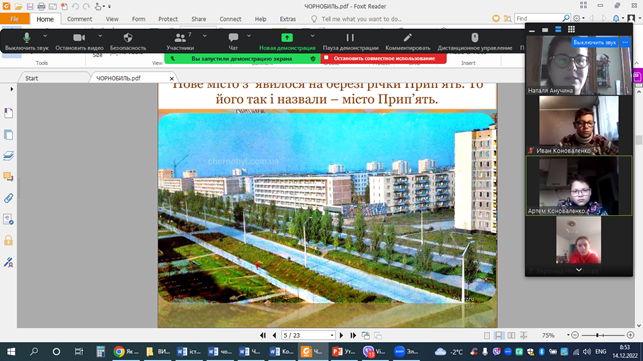Click Комментировать pencil in Zoom toolbar
The width and height of the screenshot is (643, 361).
pos(408,41)
